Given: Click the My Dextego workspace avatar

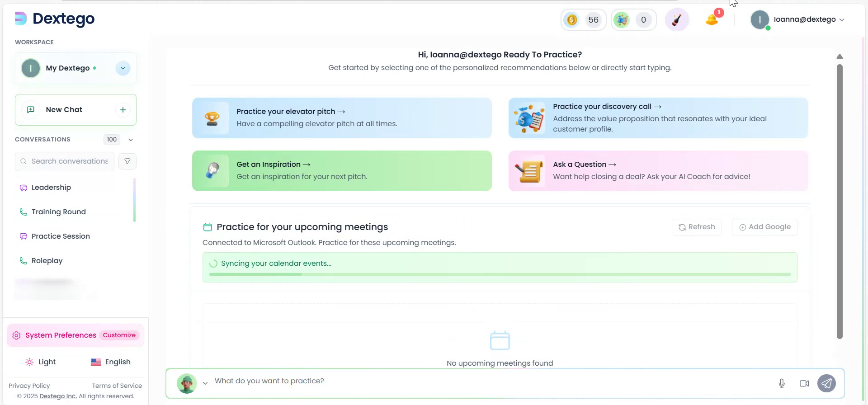Looking at the screenshot, I should coord(31,68).
